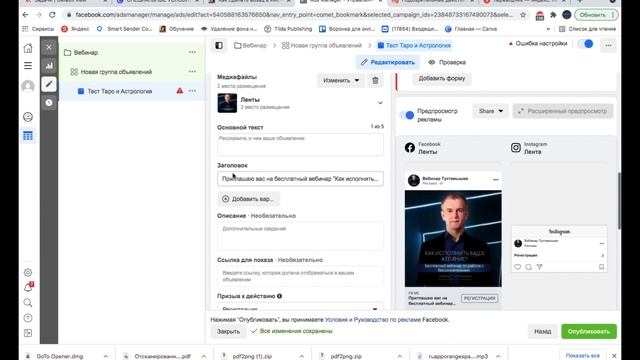Click РЕГИСТРАЦИЯ button in Facebook preview

(479, 298)
